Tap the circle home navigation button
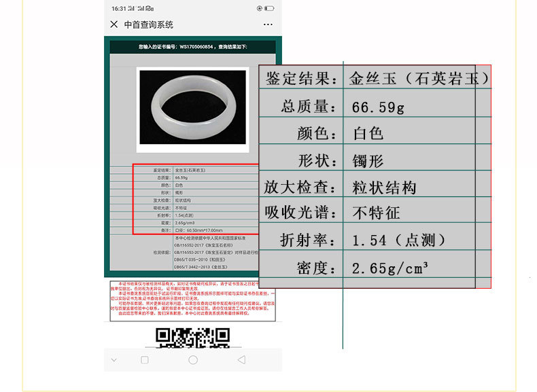The height and width of the screenshot is (392, 537). click(193, 360)
